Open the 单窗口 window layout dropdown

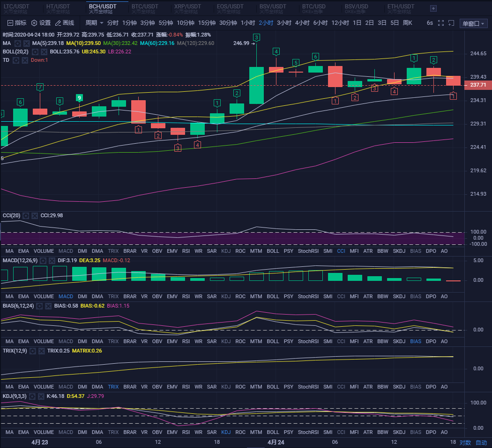pyautogui.click(x=473, y=23)
